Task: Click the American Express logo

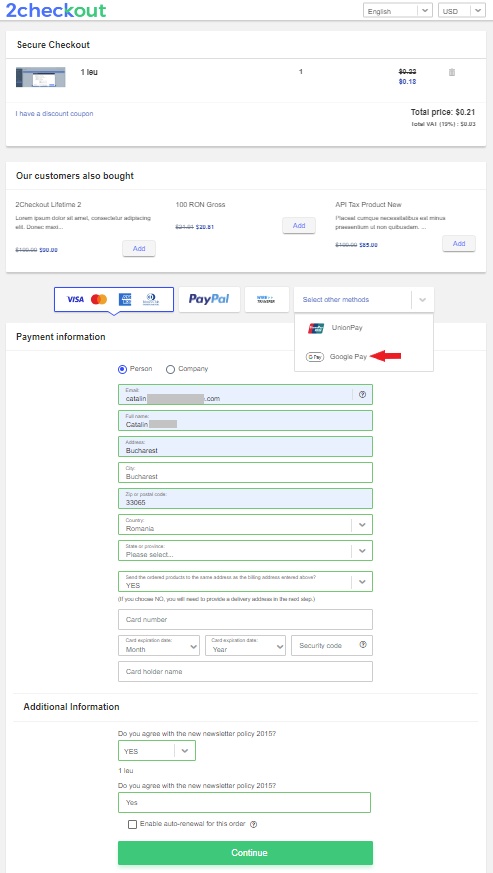Action: (x=125, y=300)
